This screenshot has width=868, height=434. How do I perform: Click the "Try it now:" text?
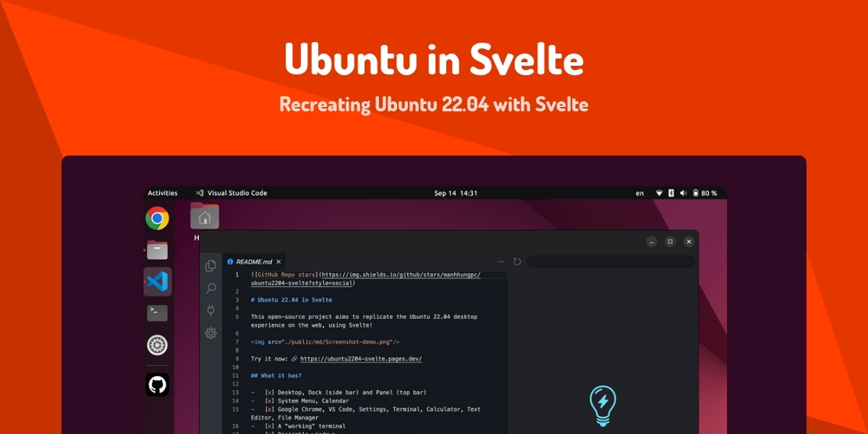click(270, 359)
